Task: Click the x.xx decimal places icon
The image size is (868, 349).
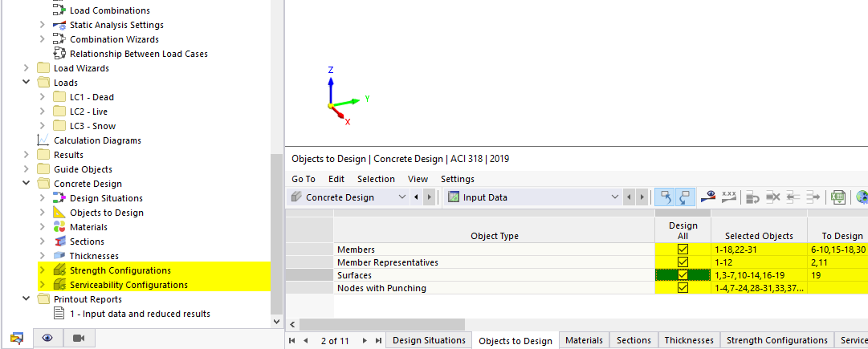Action: click(729, 197)
